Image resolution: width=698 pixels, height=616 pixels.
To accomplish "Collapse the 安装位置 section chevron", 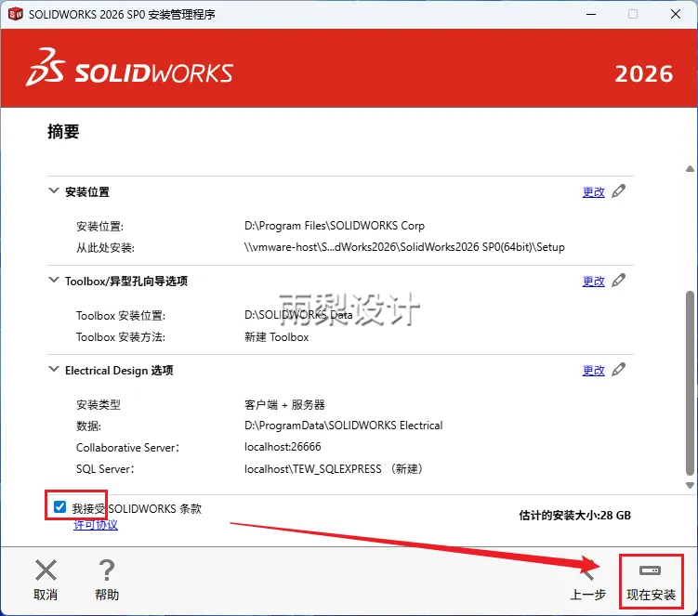I will 53,191.
